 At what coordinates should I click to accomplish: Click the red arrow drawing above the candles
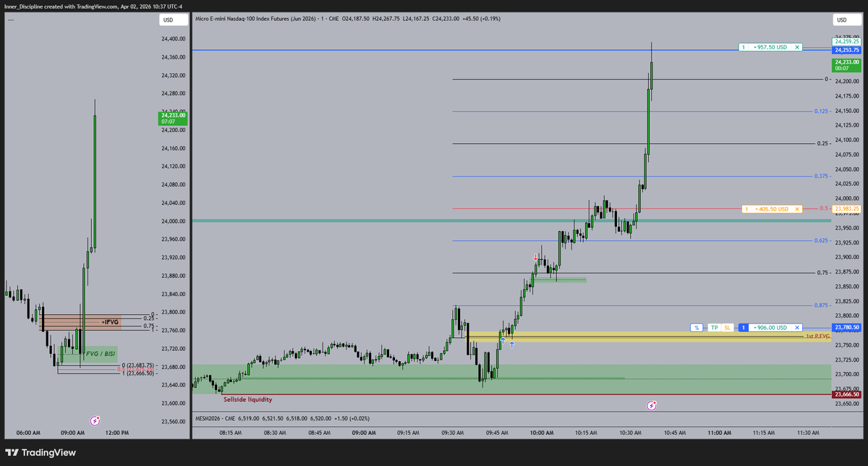coord(535,258)
